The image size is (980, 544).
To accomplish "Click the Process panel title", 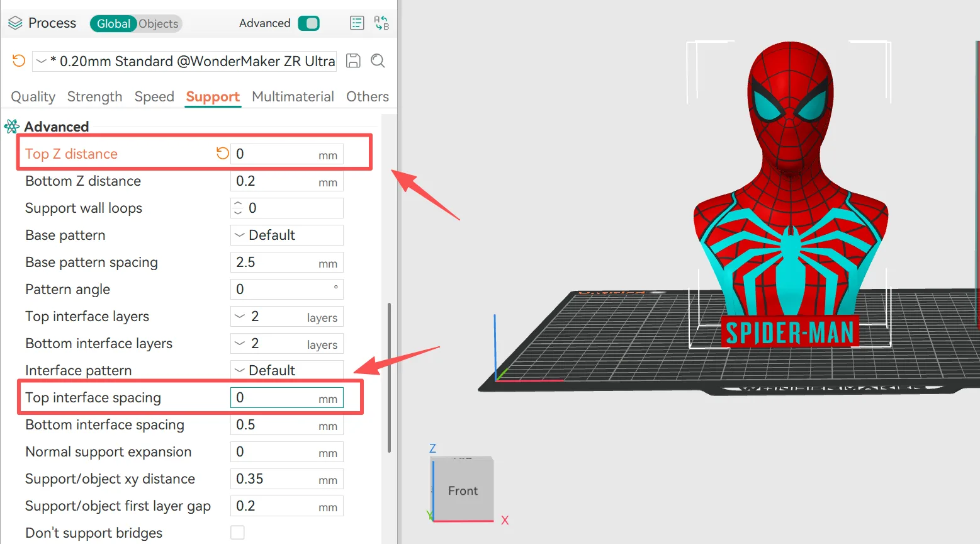I will pos(52,23).
